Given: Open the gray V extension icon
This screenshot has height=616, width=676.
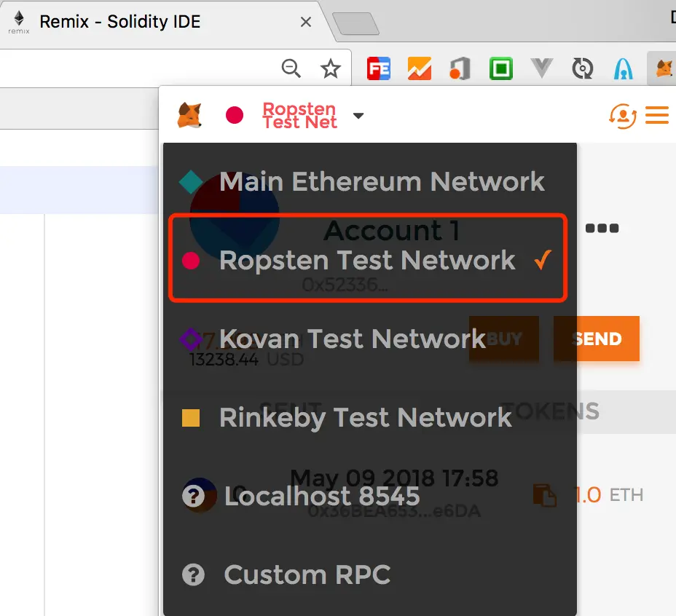Looking at the screenshot, I should (541, 68).
